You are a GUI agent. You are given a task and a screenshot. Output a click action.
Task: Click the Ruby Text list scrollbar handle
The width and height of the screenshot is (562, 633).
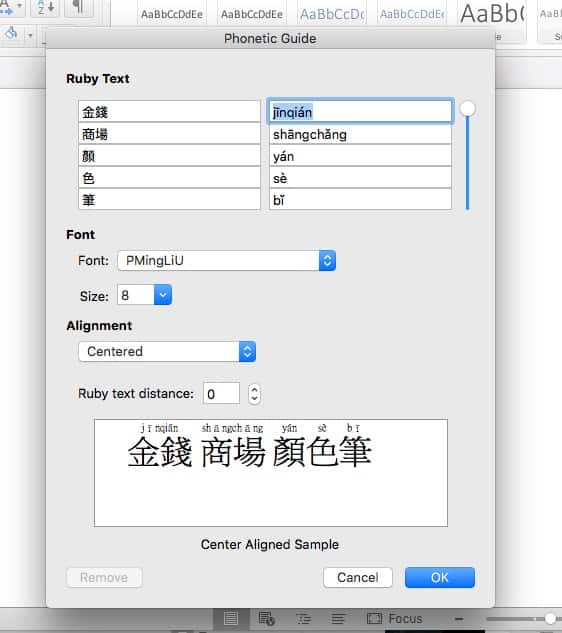[x=468, y=109]
